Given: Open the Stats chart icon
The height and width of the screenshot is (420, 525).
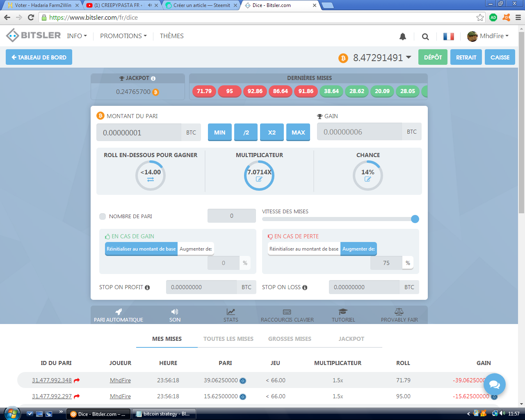Looking at the screenshot, I should pos(231,312).
